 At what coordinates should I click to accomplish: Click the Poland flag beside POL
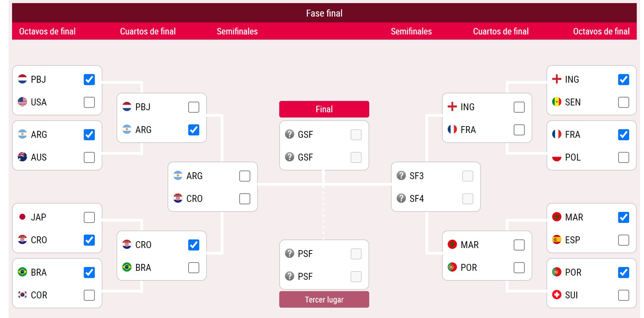(557, 157)
